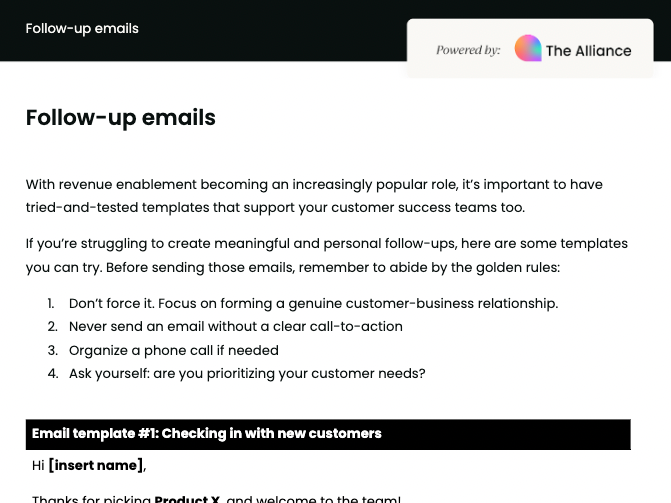This screenshot has width=671, height=503.
Task: Click the "Hi" greeting in the template
Action: click(38, 465)
